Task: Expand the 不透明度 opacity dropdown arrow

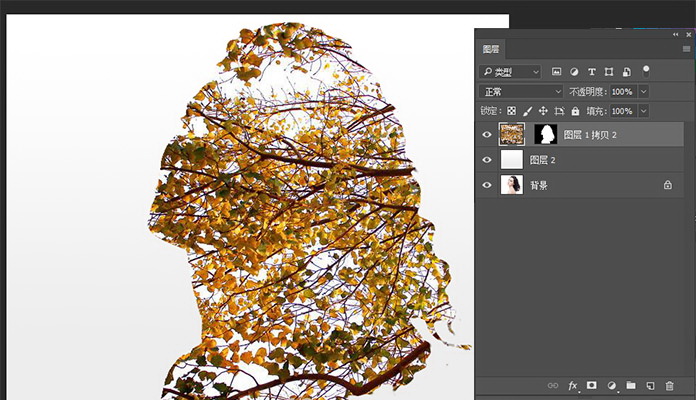Action: 643,91
